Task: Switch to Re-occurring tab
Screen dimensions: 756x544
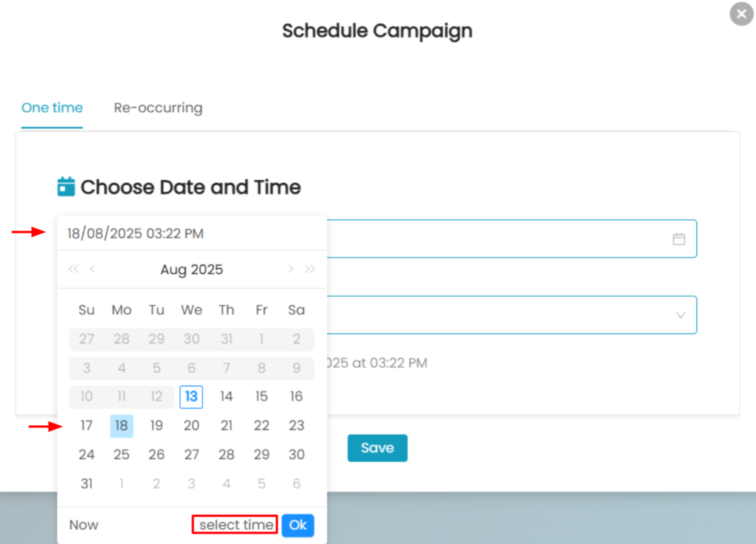Action: tap(158, 108)
